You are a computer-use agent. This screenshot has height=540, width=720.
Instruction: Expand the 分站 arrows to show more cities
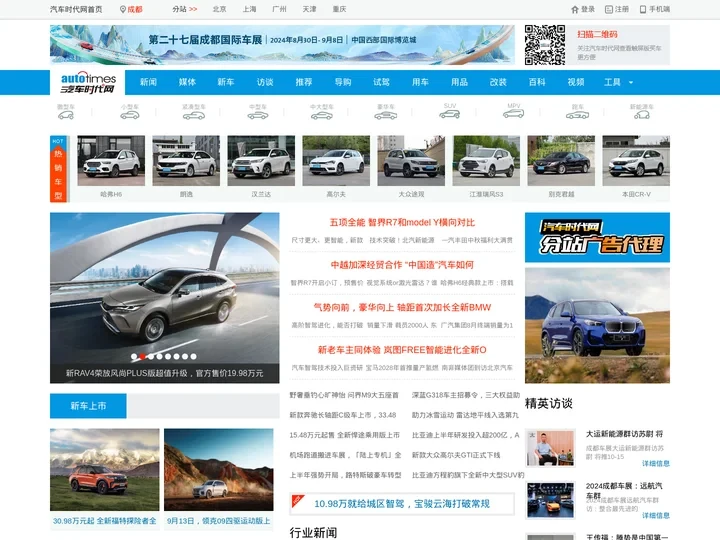click(x=193, y=9)
